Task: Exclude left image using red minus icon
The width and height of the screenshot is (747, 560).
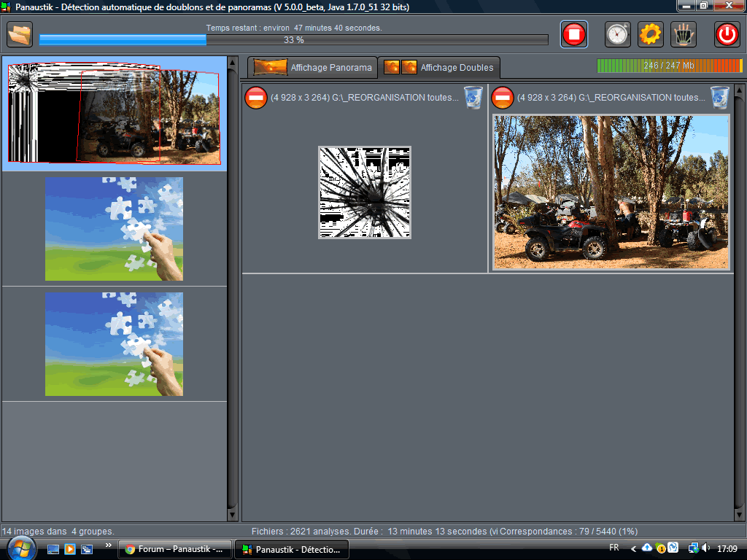Action: point(256,98)
